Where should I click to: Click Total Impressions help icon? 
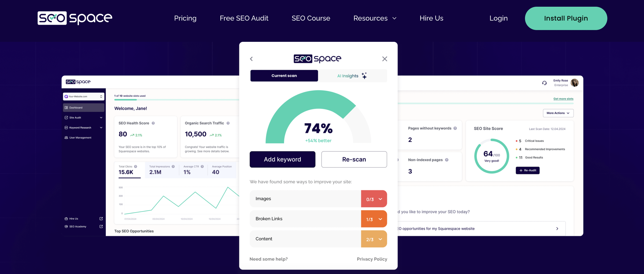[173, 167]
